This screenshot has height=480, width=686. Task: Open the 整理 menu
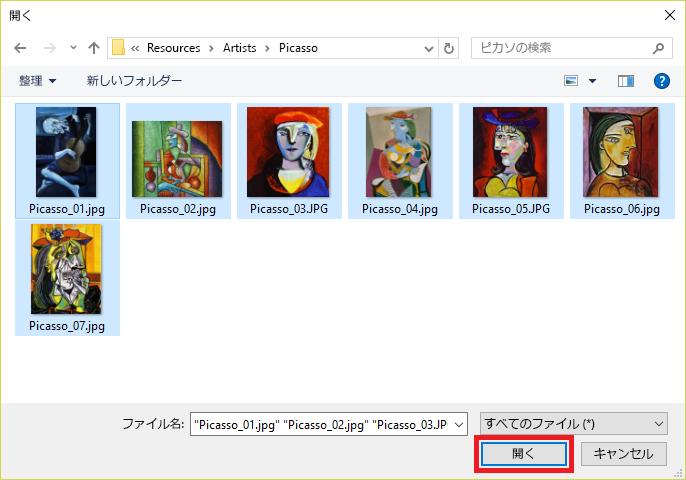coord(37,81)
